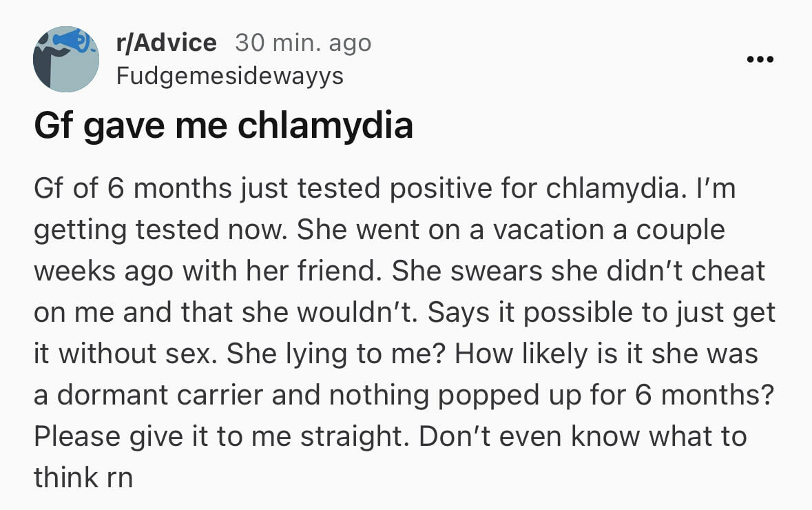Viewport: 812px width, 510px height.
Task: Open the three-dot post options menu
Action: pyautogui.click(x=760, y=59)
